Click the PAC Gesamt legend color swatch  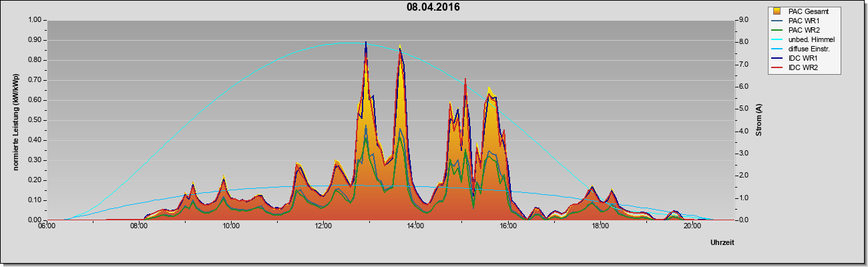[x=777, y=11]
